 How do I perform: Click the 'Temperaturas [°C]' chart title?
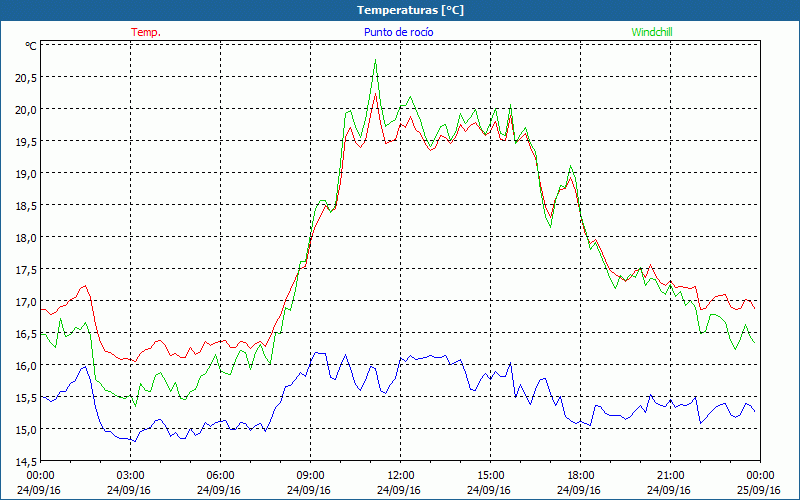coord(410,10)
